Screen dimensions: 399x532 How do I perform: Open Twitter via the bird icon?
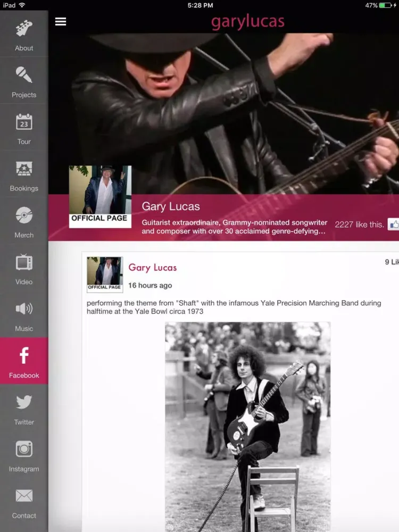(24, 402)
